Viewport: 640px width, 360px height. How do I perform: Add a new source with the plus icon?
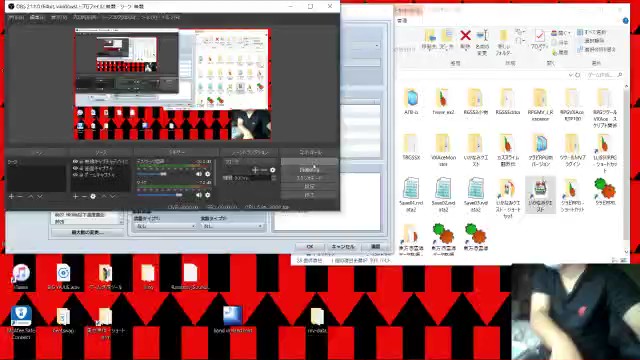(x=75, y=196)
